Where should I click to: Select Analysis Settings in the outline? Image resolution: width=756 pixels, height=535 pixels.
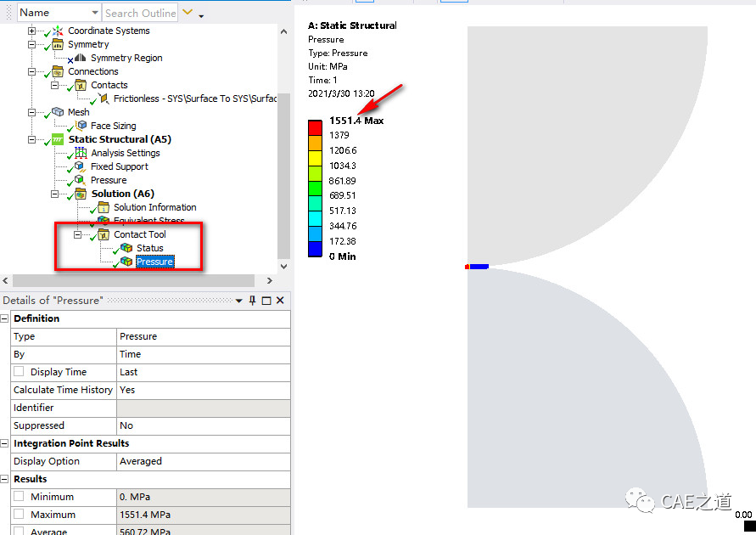point(126,153)
